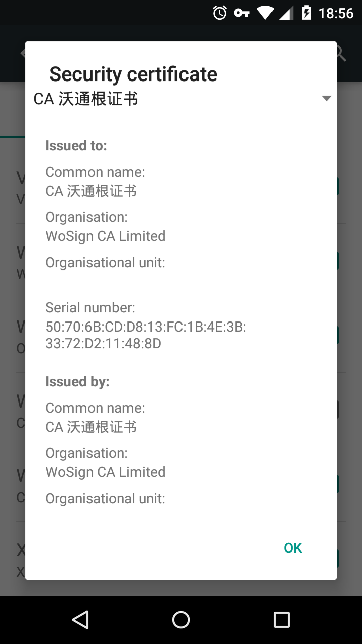362x644 pixels.
Task: Tap the VPN key status icon
Action: point(242,13)
